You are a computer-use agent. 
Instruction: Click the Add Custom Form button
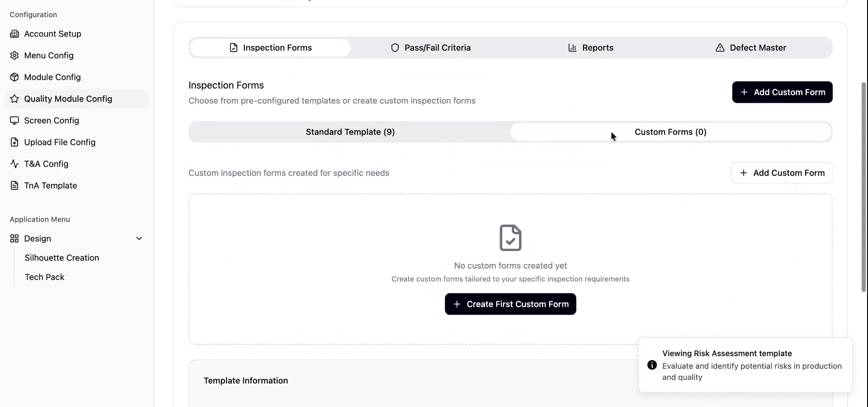point(782,92)
